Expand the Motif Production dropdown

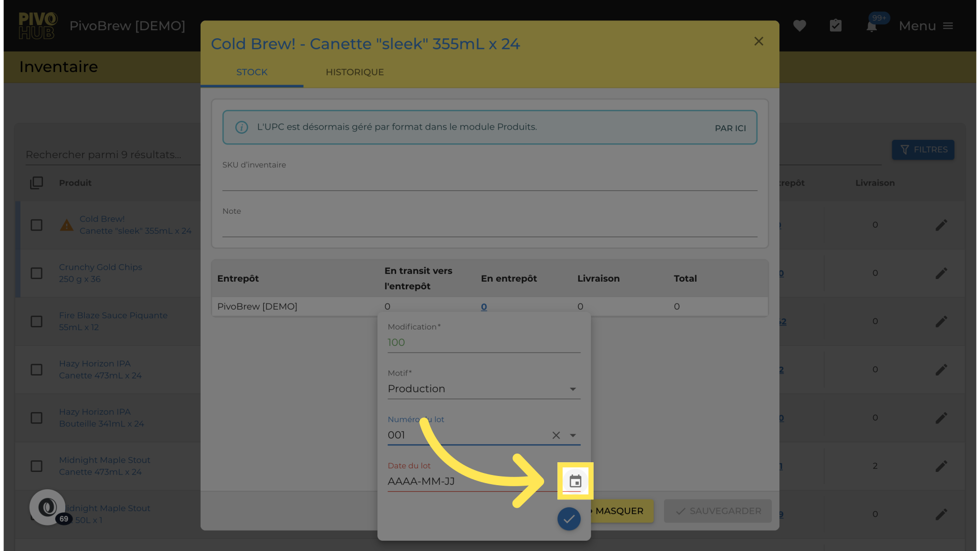click(x=573, y=389)
